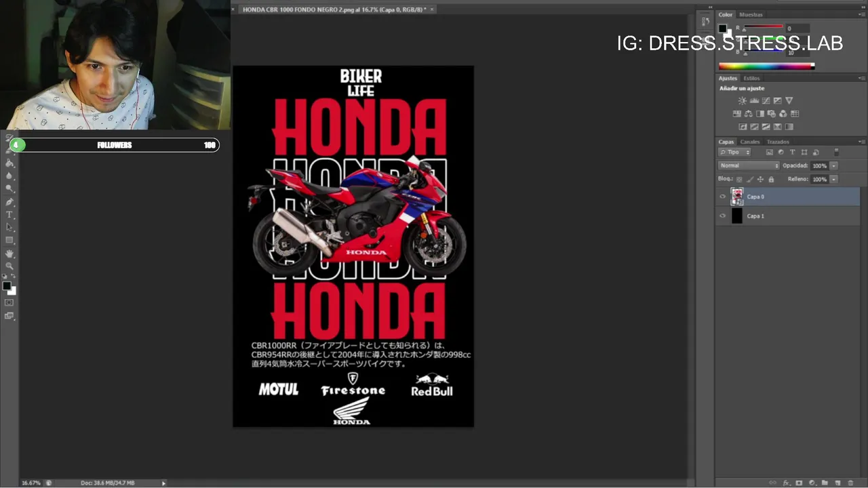Select the Zoom magnifier tool
The image size is (868, 488).
coord(9,266)
